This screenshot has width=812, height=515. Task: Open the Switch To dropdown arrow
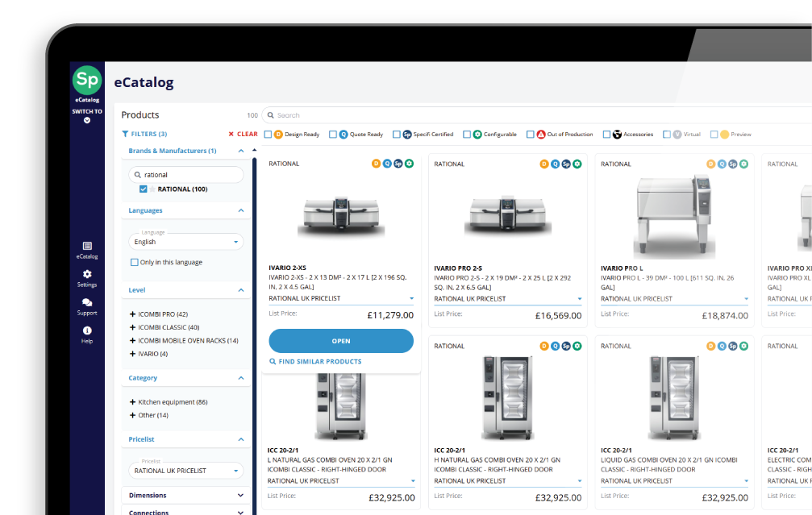click(87, 121)
